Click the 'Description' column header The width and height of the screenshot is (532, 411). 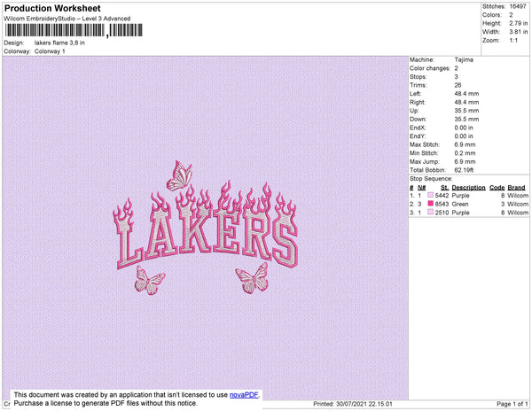tap(468, 188)
